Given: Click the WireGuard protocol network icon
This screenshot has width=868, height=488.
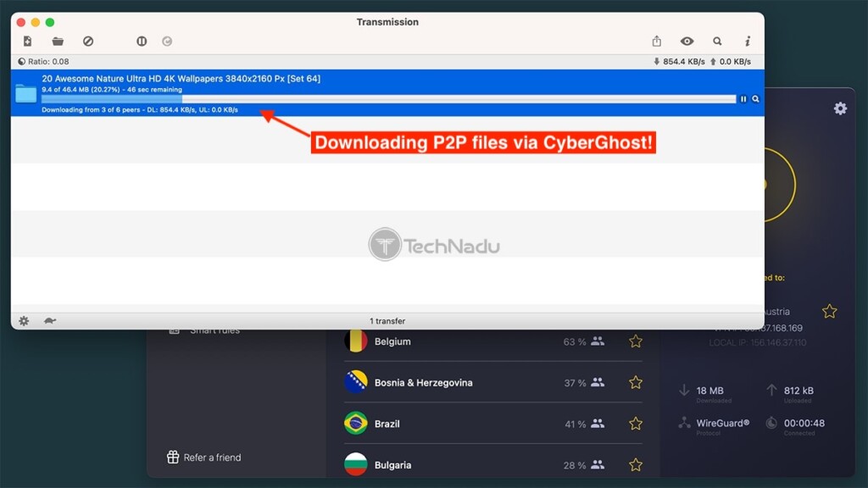Looking at the screenshot, I should pos(684,423).
